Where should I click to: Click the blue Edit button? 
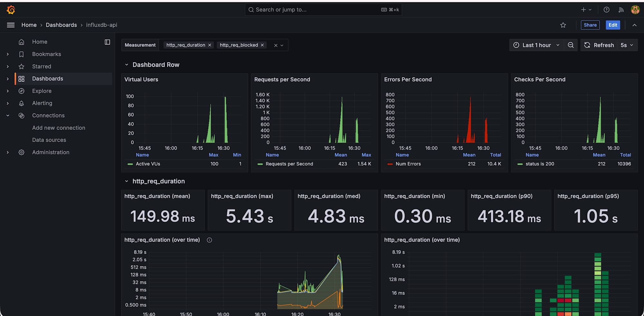pos(612,25)
